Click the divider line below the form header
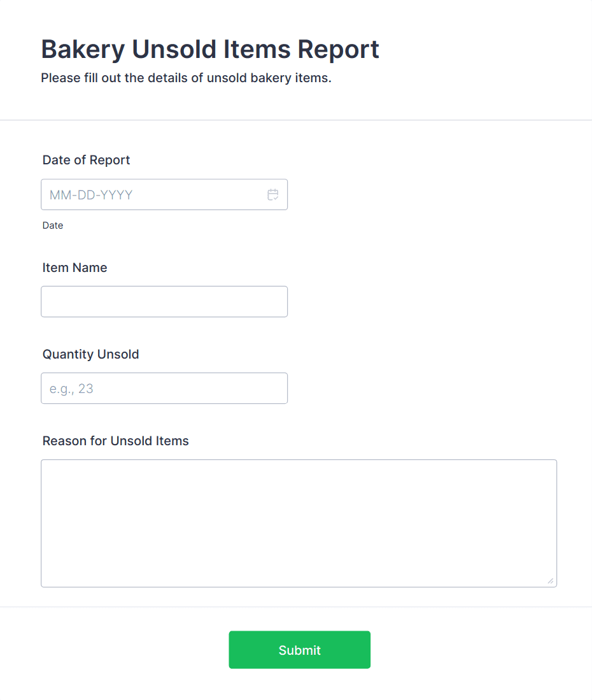The width and height of the screenshot is (592, 700). (x=296, y=120)
